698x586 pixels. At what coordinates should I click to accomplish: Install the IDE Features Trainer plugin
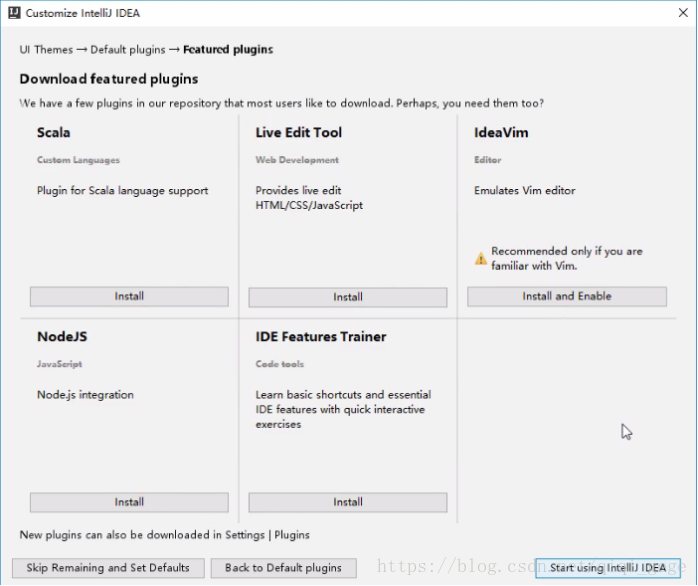tap(348, 502)
